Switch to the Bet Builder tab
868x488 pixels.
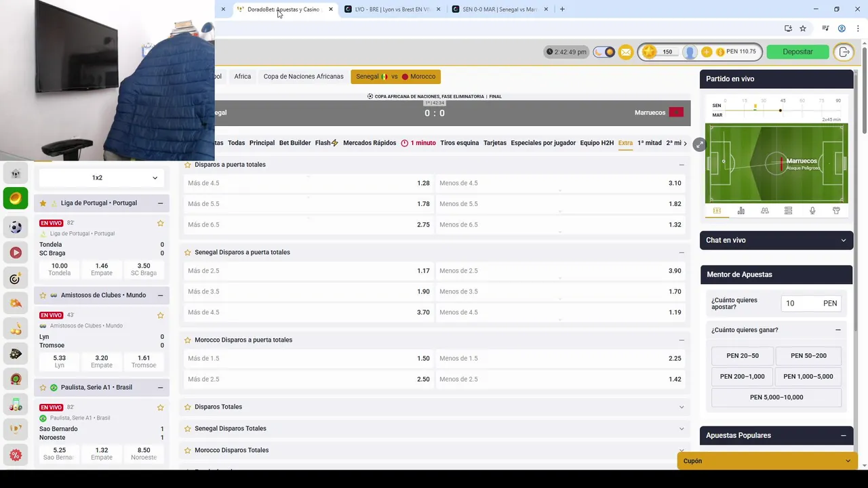pyautogui.click(x=295, y=143)
